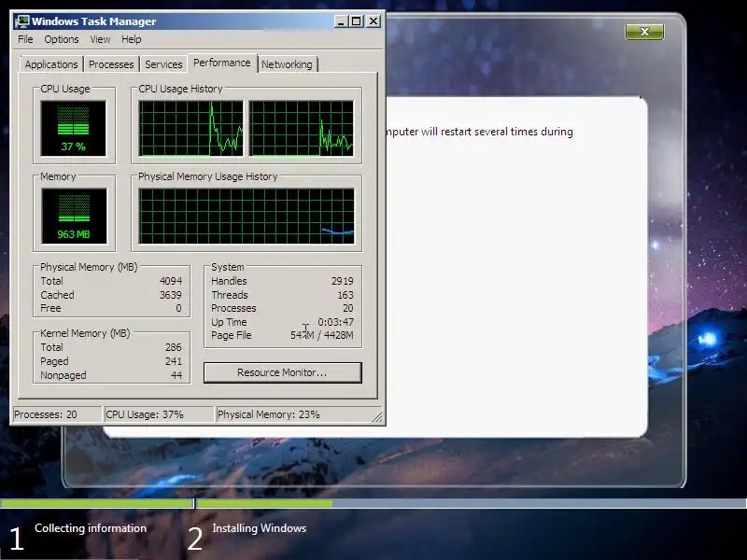The image size is (747, 560).
Task: Maximize the Task Manager window
Action: (357, 21)
